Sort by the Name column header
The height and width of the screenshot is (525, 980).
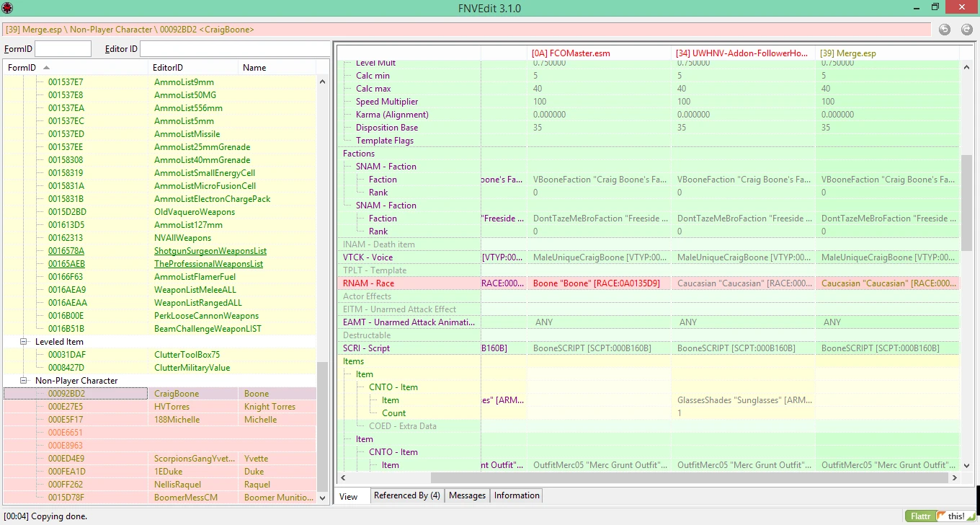277,68
